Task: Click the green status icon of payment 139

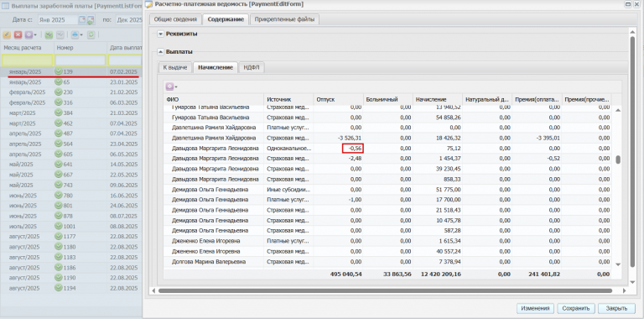Action: [59, 71]
